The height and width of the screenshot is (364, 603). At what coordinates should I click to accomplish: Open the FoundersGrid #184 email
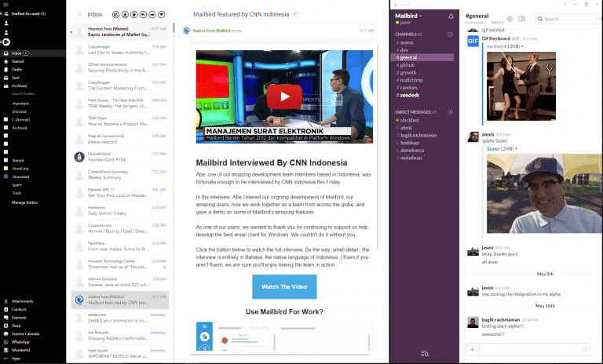tap(120, 157)
